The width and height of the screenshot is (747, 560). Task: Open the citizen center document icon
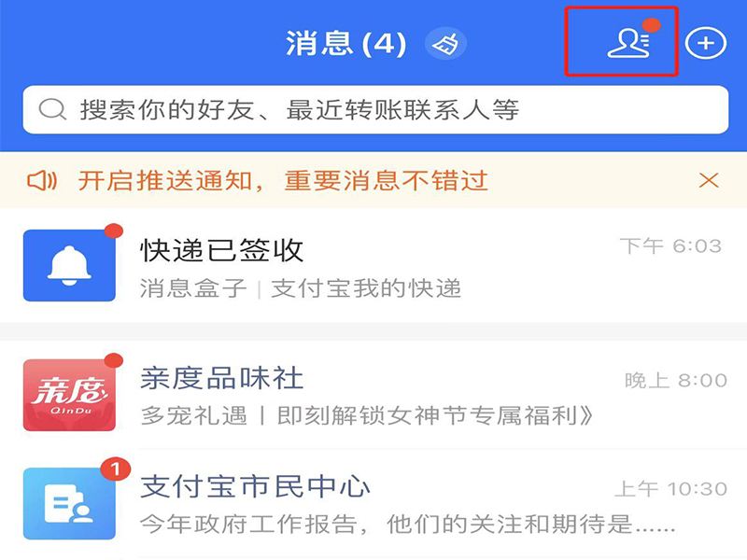click(69, 504)
